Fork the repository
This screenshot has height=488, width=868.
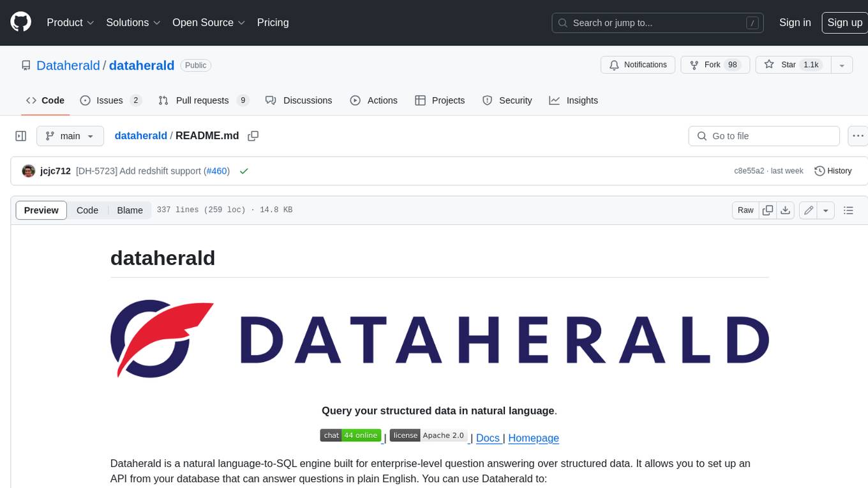coord(715,65)
